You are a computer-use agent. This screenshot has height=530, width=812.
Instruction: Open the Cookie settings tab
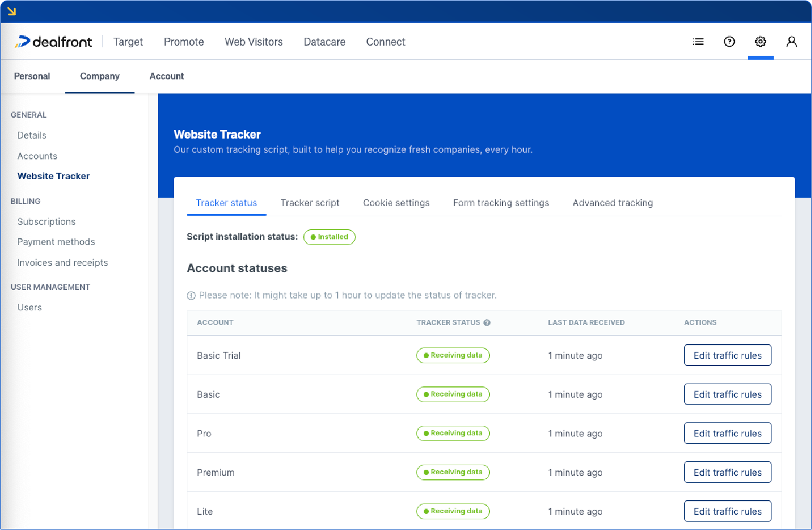pyautogui.click(x=396, y=203)
